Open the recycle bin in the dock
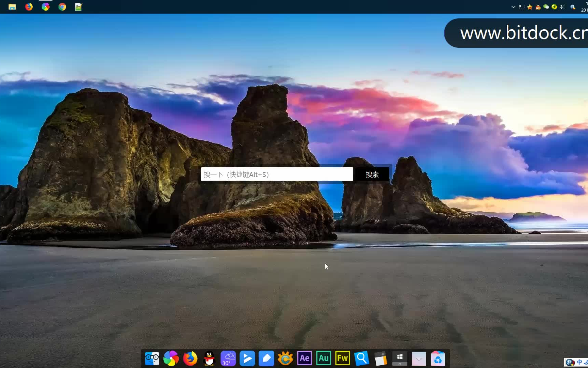This screenshot has width=588, height=368. coord(438,358)
